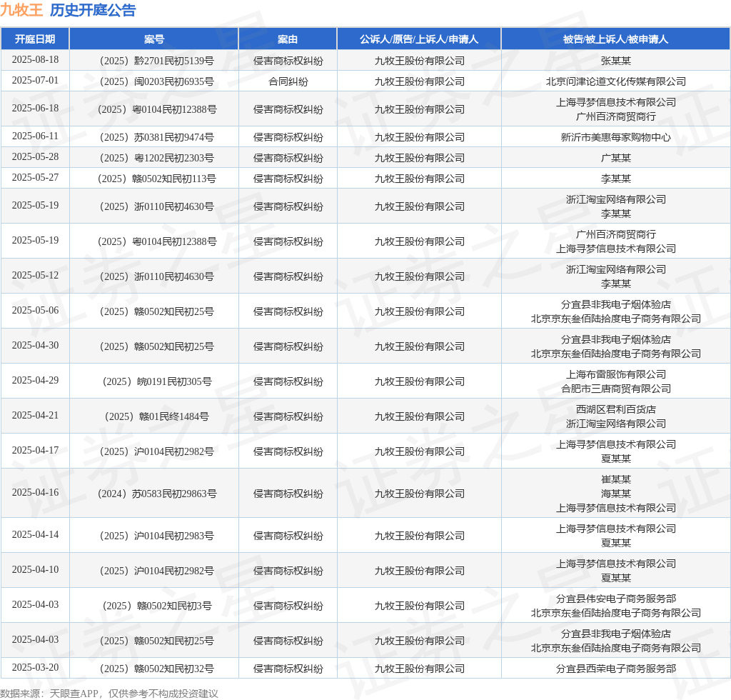Click the 九牧王 title text
Viewport: 731px width, 700px height.
tap(21, 10)
